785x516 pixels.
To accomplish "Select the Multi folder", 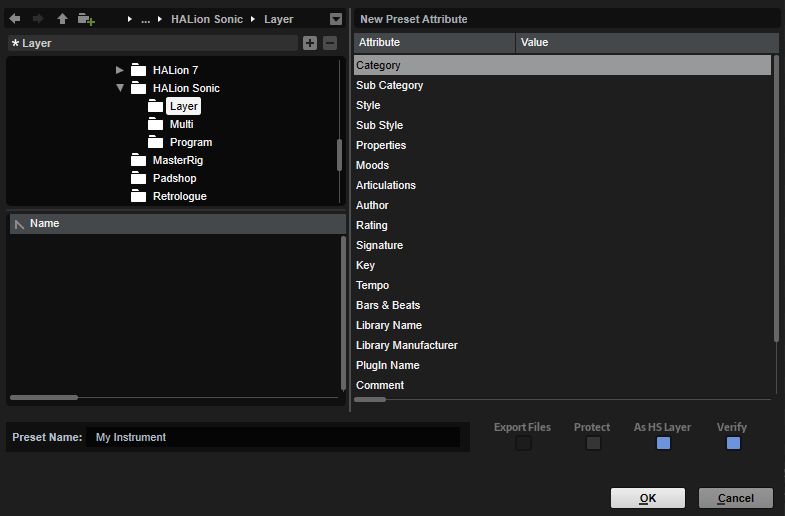I will pos(181,124).
